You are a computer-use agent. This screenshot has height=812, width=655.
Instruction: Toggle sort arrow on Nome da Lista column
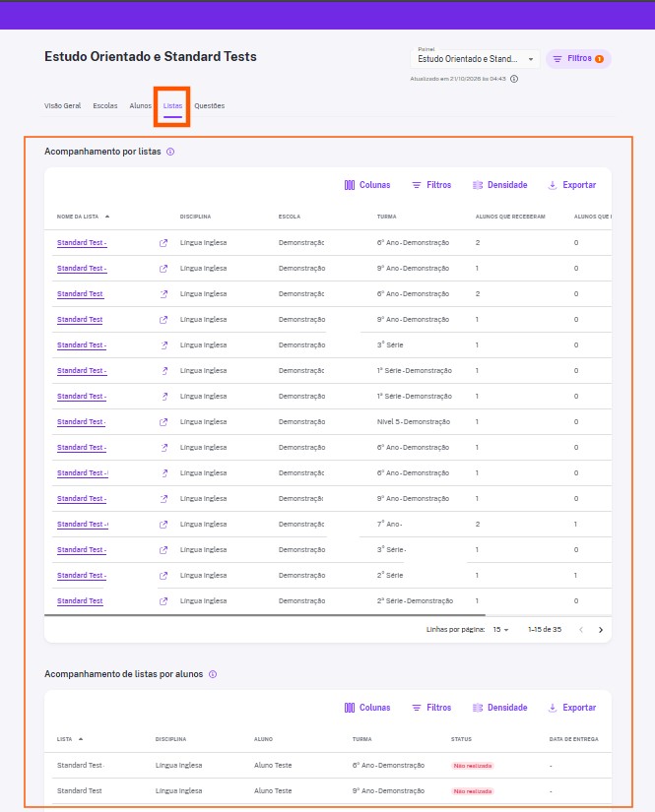pos(107,217)
